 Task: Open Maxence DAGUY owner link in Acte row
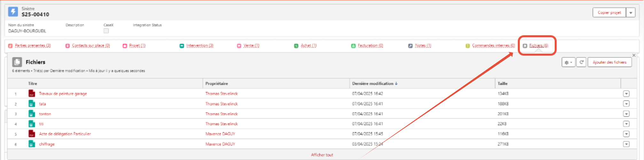[x=220, y=134]
